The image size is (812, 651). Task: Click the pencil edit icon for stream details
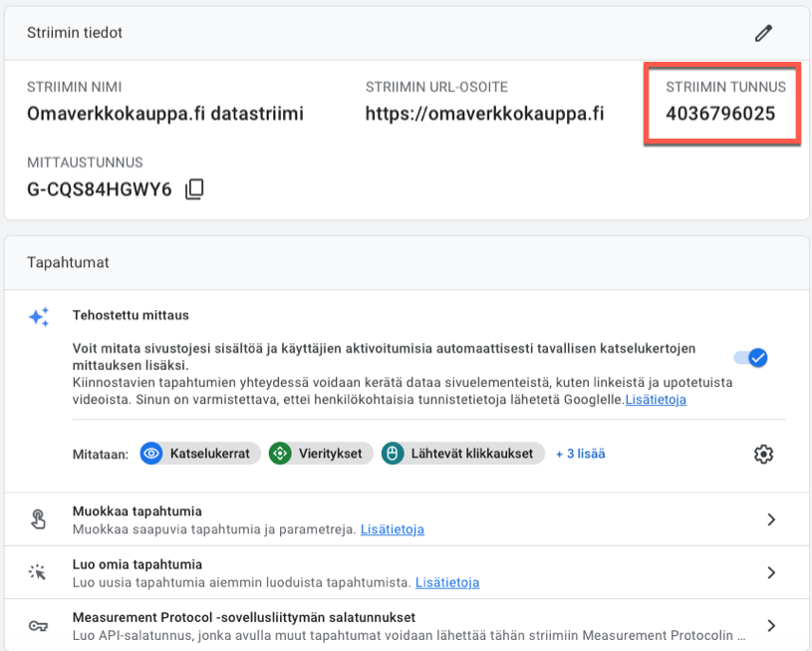click(x=763, y=33)
